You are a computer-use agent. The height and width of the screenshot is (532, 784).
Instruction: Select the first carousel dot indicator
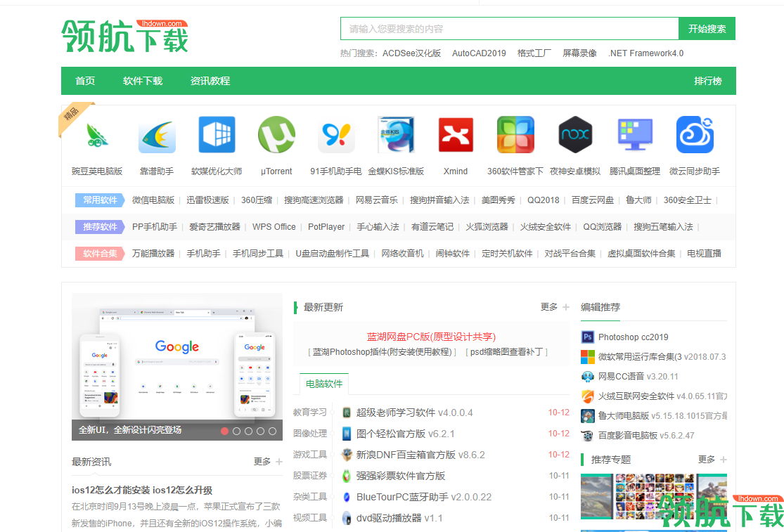[224, 431]
